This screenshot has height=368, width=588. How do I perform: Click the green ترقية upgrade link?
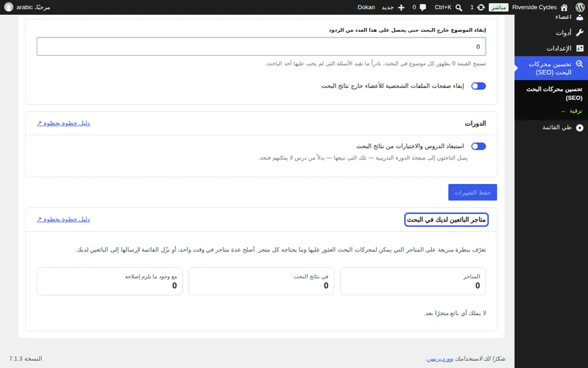tap(572, 111)
